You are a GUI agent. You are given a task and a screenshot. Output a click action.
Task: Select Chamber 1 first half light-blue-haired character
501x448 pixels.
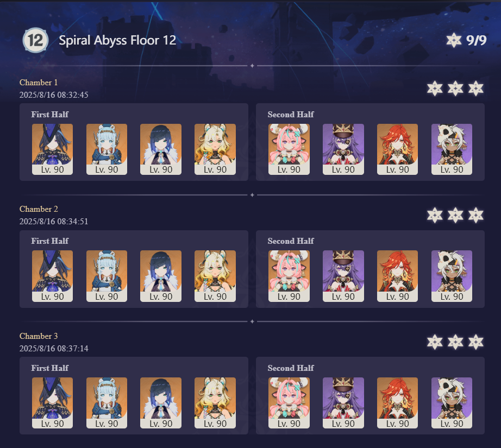click(x=107, y=149)
